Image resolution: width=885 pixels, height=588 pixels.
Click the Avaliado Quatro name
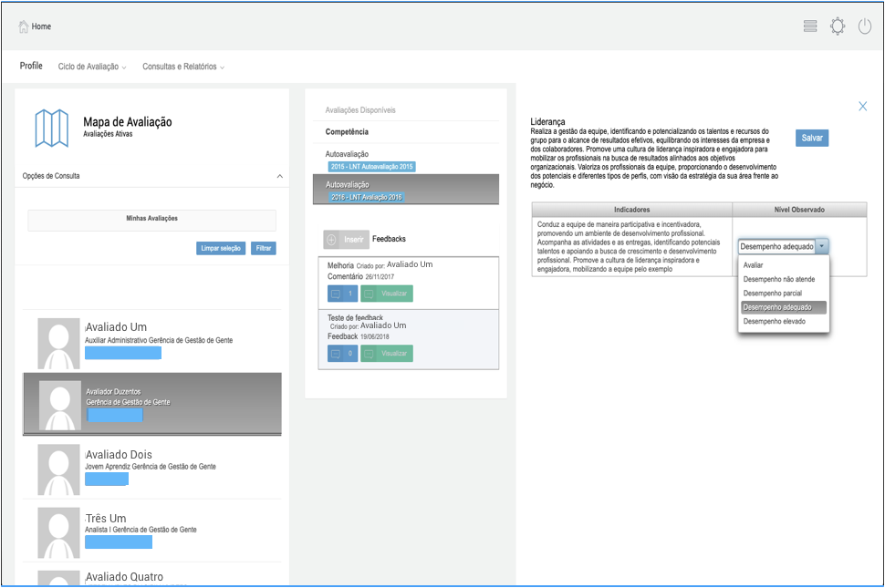coord(124,577)
